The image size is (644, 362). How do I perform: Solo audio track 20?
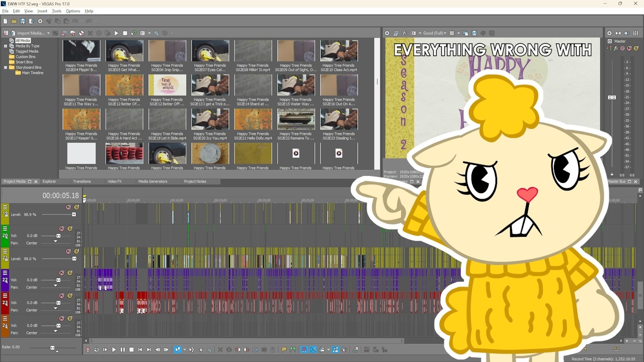70,229
